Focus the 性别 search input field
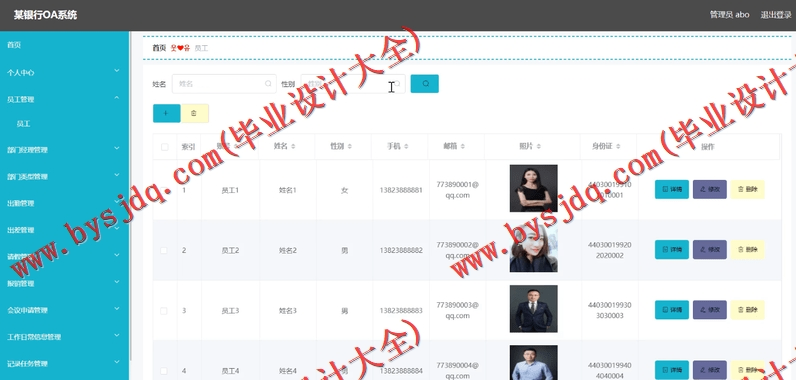 353,84
